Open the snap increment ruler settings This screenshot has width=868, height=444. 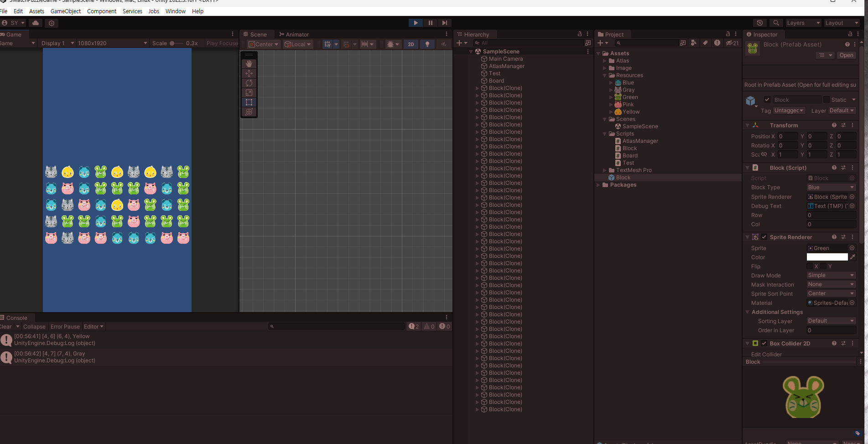364,44
